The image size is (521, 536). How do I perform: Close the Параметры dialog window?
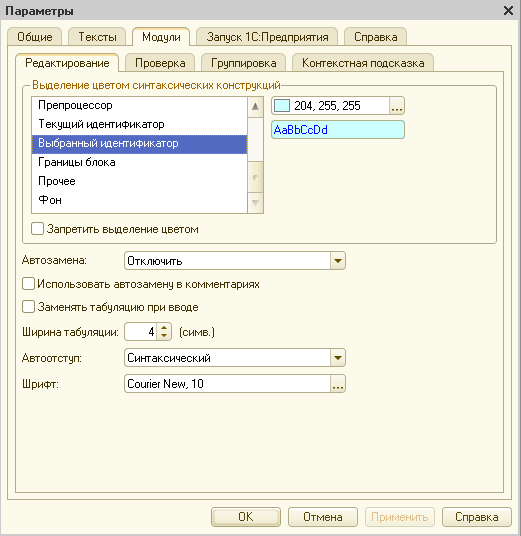[x=508, y=11]
